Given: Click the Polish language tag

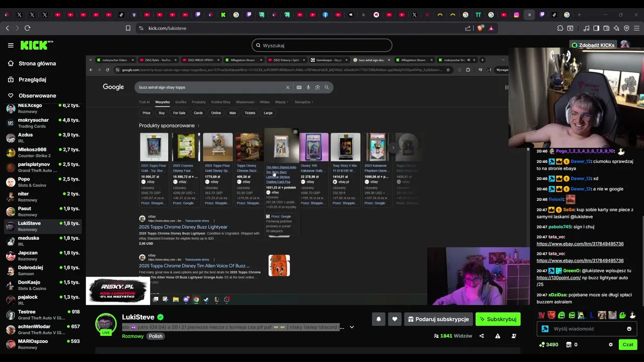Looking at the screenshot, I should (x=155, y=336).
